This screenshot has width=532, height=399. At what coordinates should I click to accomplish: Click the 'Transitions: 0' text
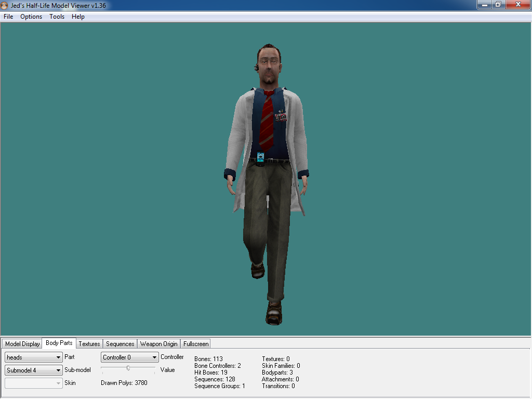coord(278,386)
